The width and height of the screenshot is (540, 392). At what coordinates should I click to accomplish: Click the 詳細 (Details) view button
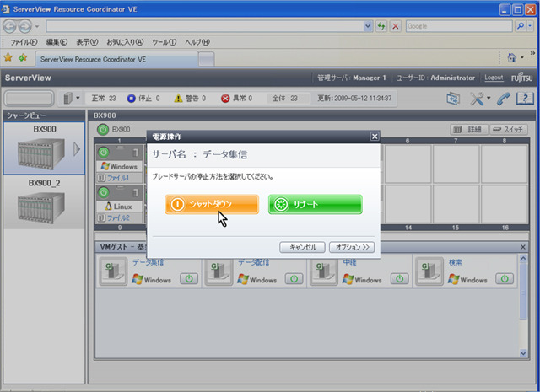tap(469, 130)
